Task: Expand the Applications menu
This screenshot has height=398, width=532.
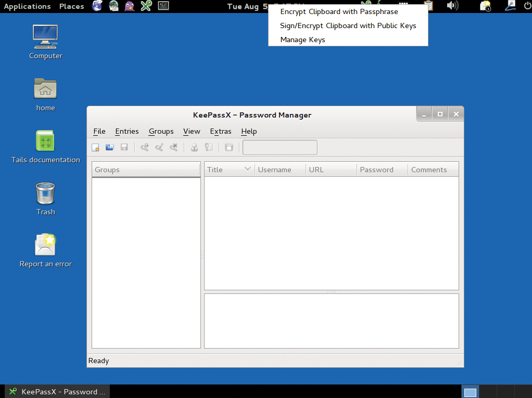Action: [x=27, y=6]
